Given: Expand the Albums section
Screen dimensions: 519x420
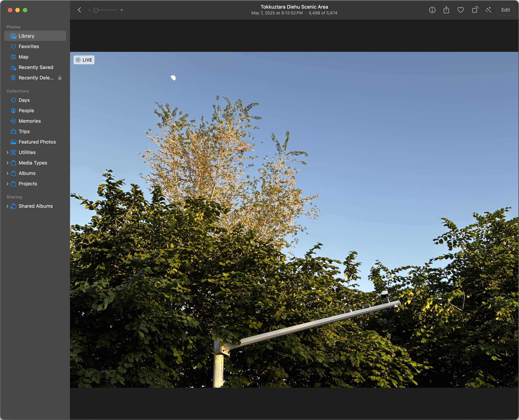Looking at the screenshot, I should click(7, 173).
